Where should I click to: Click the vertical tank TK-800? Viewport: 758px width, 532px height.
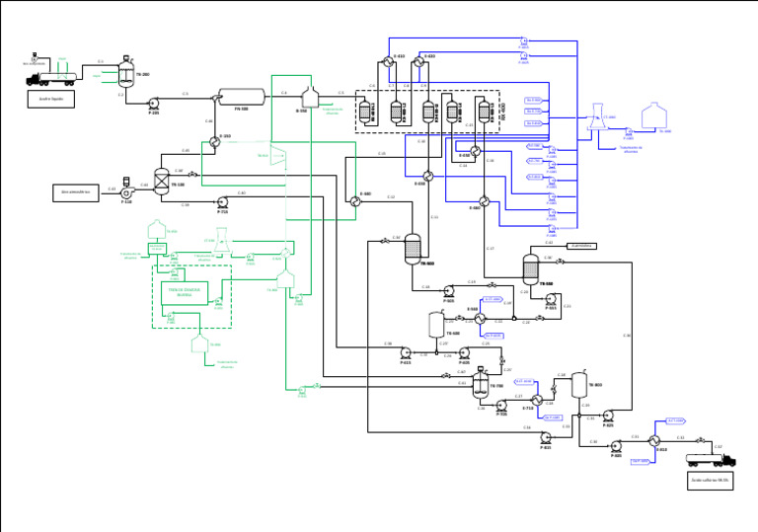(579, 385)
